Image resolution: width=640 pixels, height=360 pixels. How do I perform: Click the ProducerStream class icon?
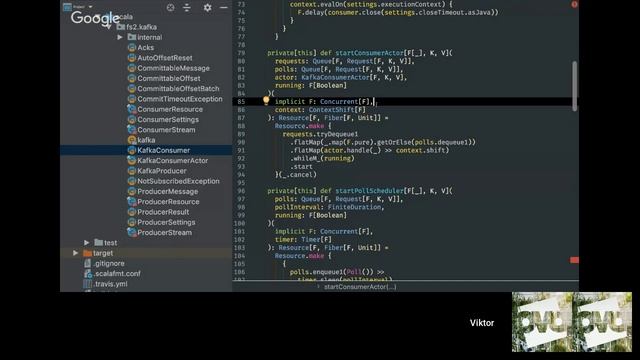coord(131,232)
